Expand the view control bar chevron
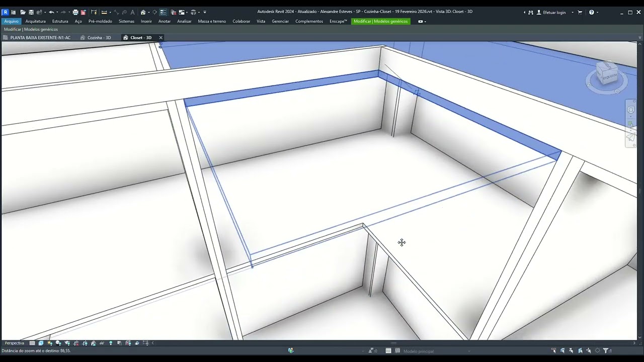The image size is (644, 362). pyautogui.click(x=152, y=343)
